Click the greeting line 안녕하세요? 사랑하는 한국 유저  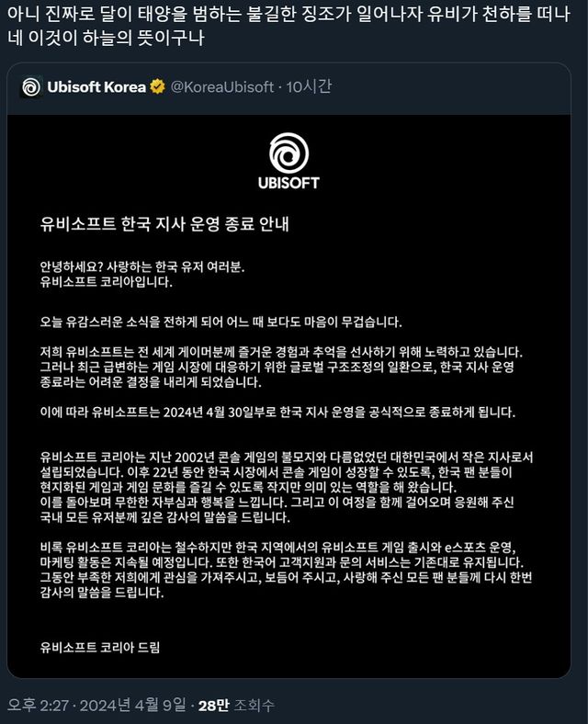pos(142,266)
